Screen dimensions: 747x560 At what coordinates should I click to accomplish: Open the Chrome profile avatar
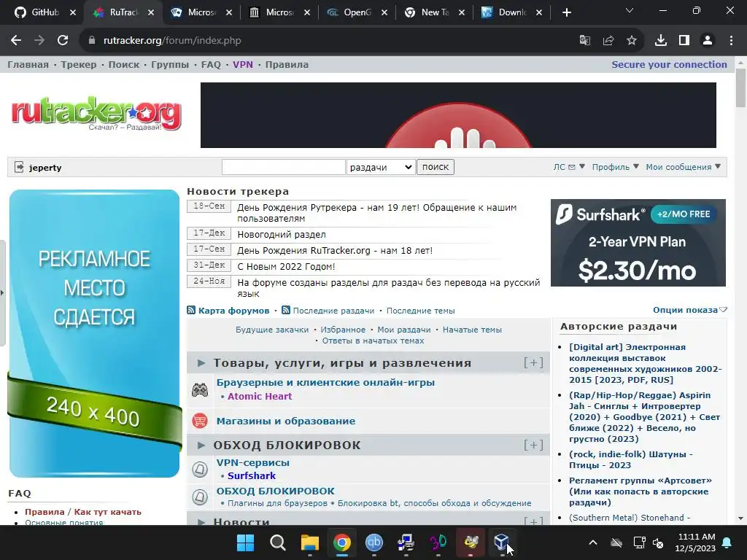click(x=708, y=41)
